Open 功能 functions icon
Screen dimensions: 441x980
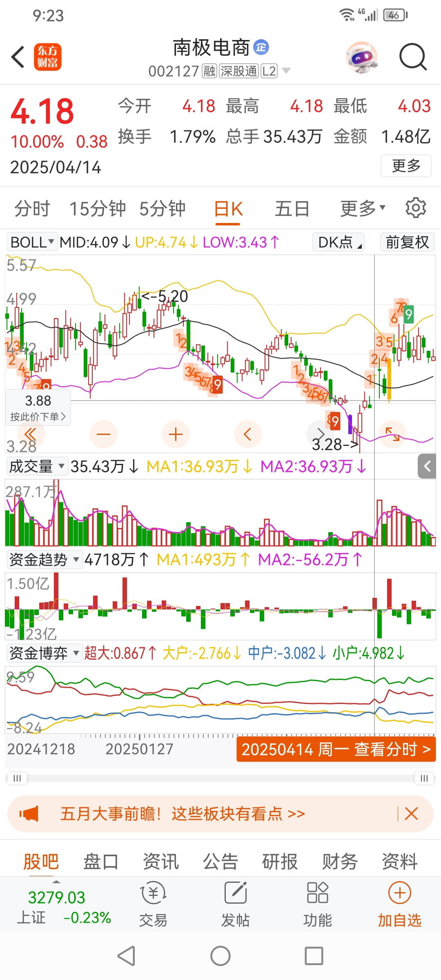pyautogui.click(x=318, y=904)
